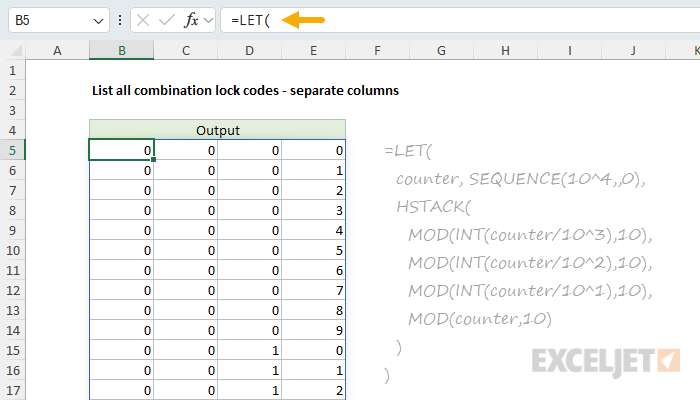Select cell E5 with value 0
The height and width of the screenshot is (400, 700).
click(313, 150)
